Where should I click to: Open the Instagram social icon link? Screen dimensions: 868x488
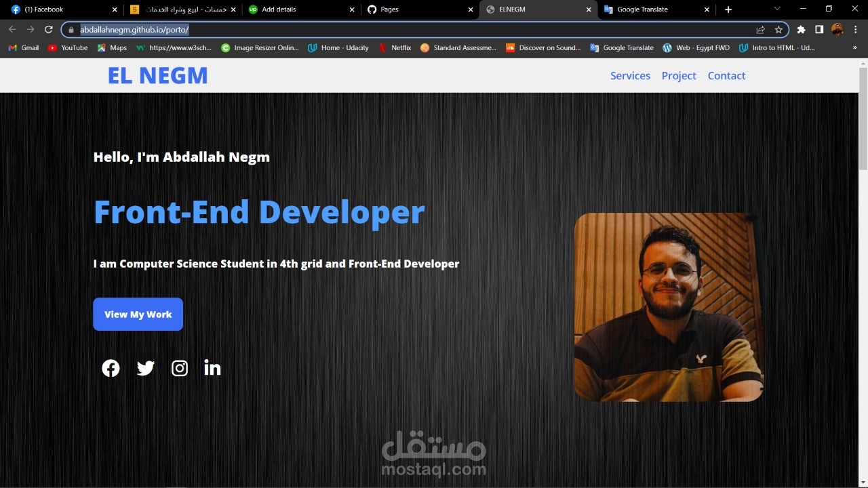[180, 368]
